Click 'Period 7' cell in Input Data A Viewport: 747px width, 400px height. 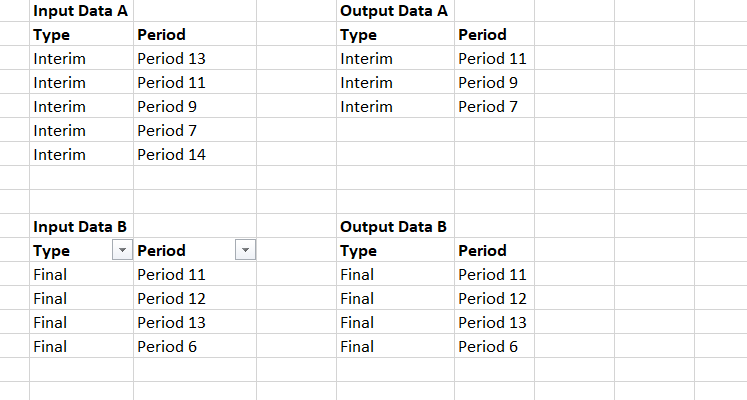(167, 131)
